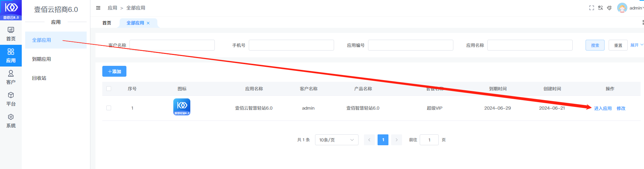Click the 超级VIP package cell
This screenshot has height=169, width=644.
(x=435, y=108)
